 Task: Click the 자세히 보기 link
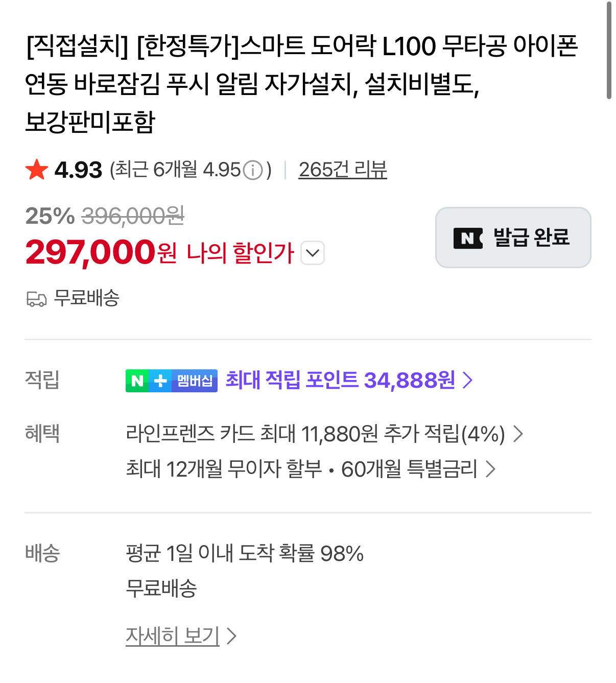pos(173,636)
